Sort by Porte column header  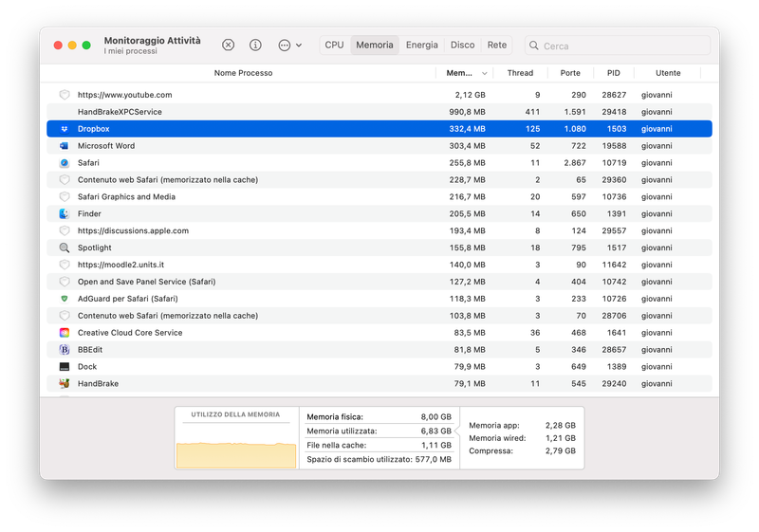pos(570,73)
